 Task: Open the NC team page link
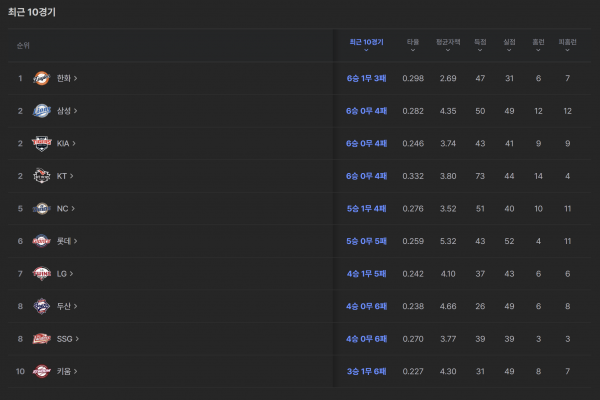click(66, 209)
